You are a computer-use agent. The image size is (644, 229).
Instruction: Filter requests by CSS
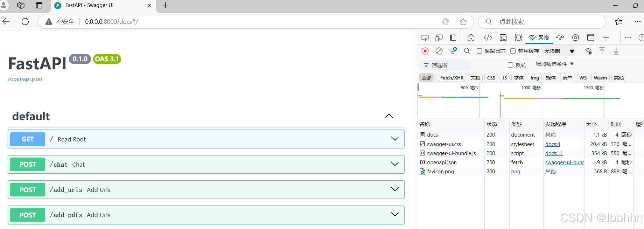coord(491,78)
